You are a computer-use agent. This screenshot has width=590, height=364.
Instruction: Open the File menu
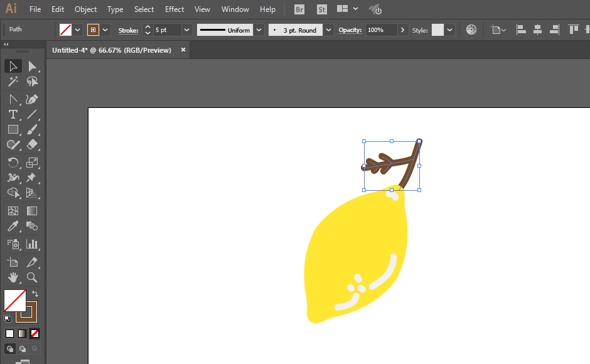[35, 9]
